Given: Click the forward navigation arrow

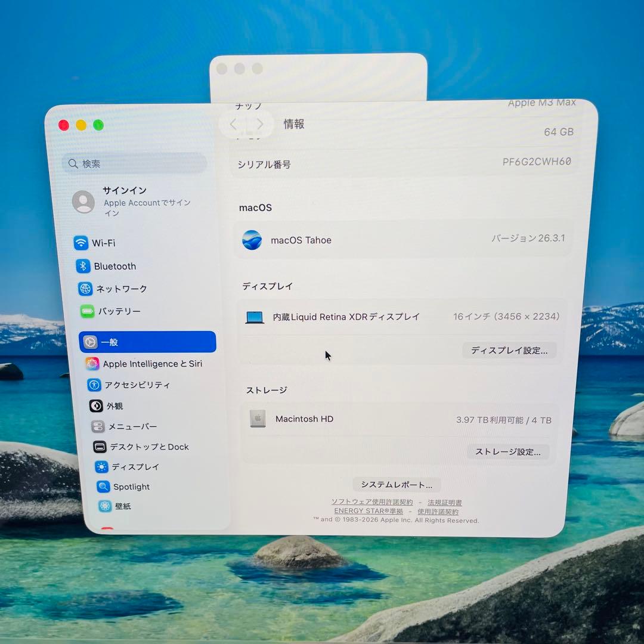Looking at the screenshot, I should point(260,124).
